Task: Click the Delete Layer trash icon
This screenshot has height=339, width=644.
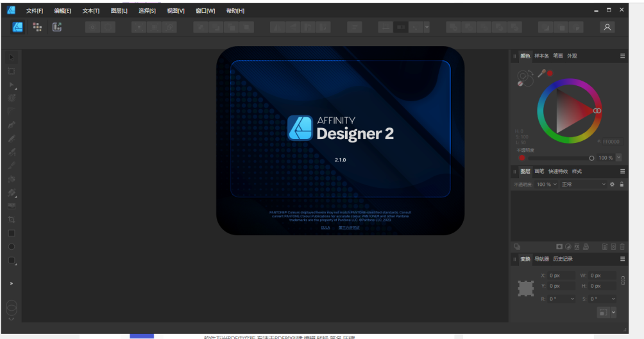Action: click(x=622, y=247)
